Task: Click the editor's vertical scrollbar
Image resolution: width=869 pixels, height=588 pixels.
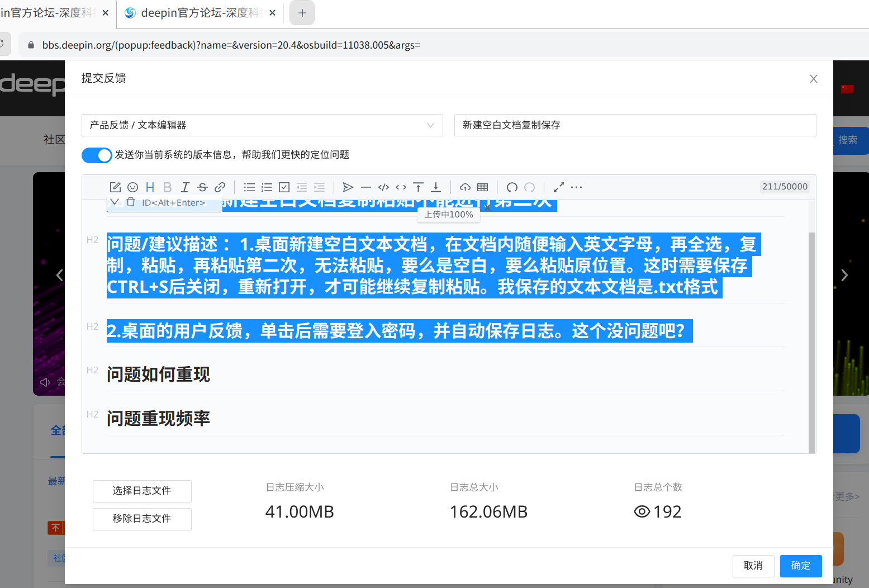Action: [812, 342]
